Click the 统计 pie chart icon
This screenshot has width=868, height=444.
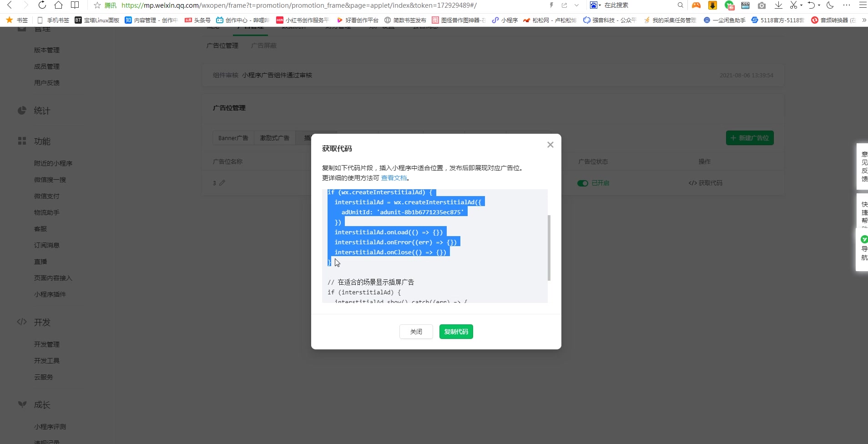click(x=22, y=111)
